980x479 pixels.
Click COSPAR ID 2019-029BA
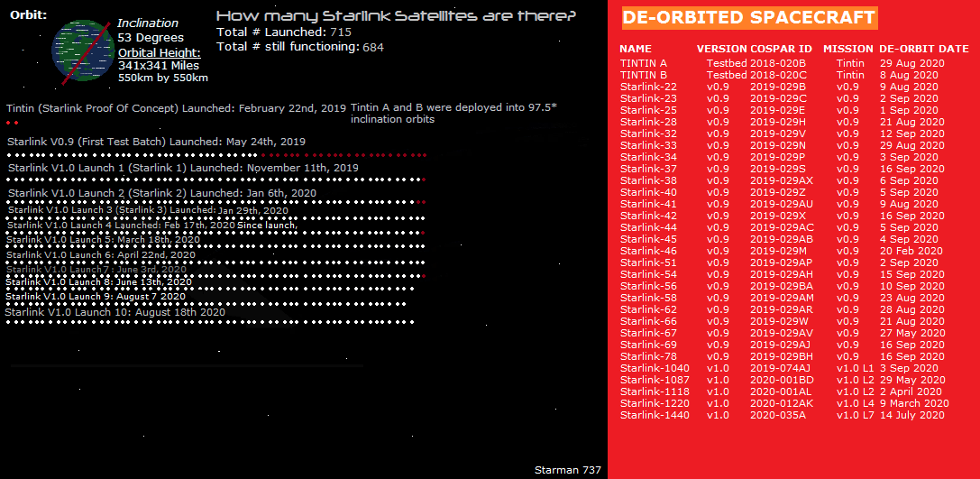click(782, 286)
